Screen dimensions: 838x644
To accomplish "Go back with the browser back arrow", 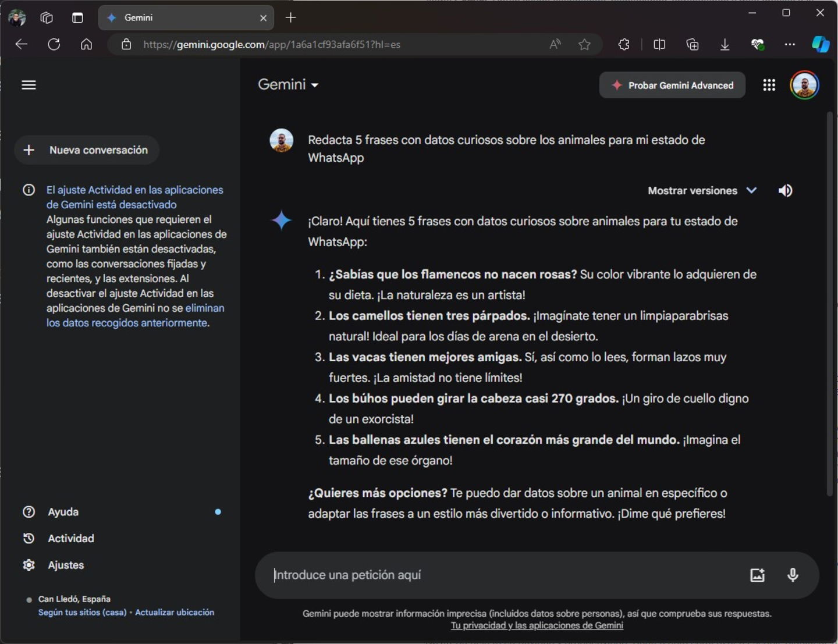I will click(x=22, y=44).
